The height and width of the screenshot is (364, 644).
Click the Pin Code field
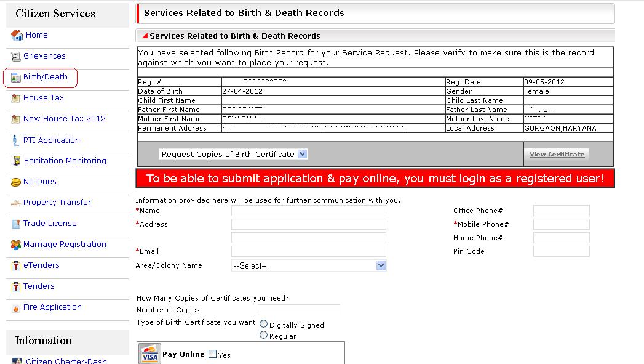point(562,252)
